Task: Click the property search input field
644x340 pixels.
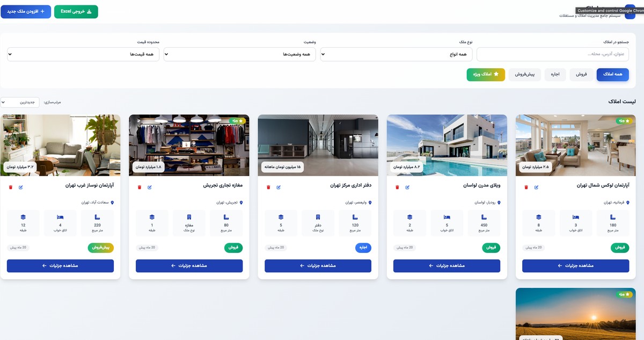Action: (x=552, y=54)
